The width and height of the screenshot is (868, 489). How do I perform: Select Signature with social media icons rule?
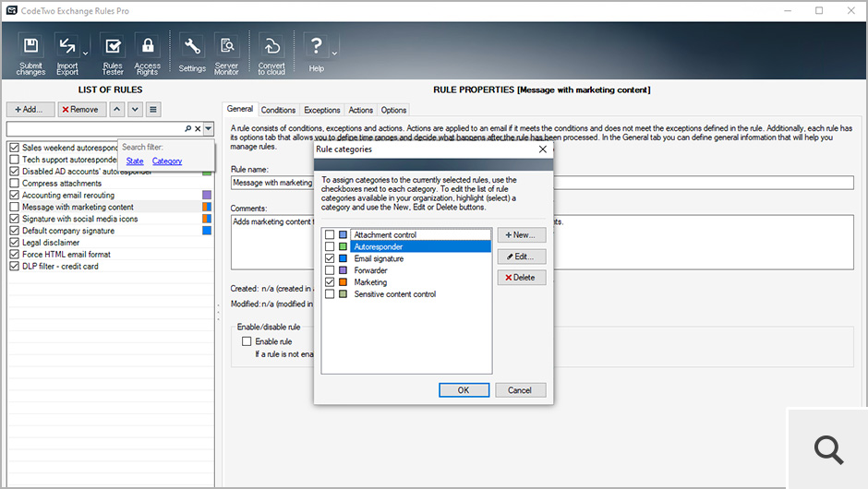click(79, 219)
